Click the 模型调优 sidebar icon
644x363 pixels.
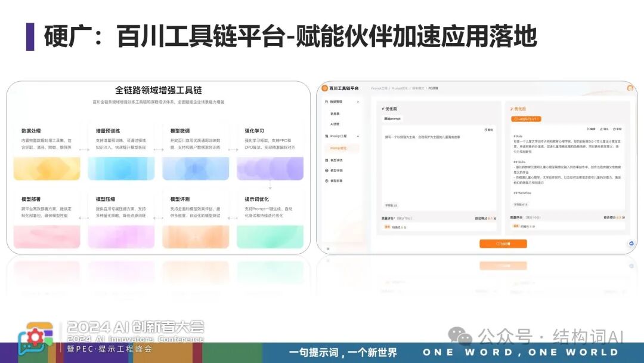pos(327,160)
